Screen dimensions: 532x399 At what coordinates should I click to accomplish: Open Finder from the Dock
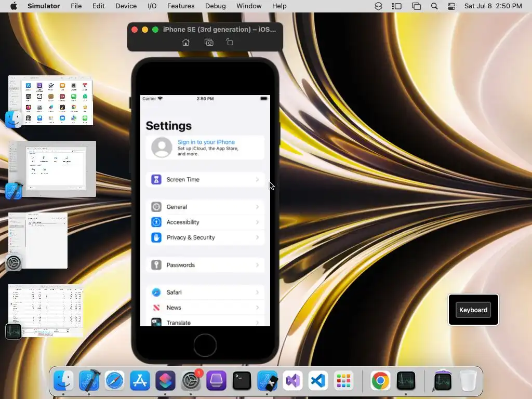click(63, 380)
